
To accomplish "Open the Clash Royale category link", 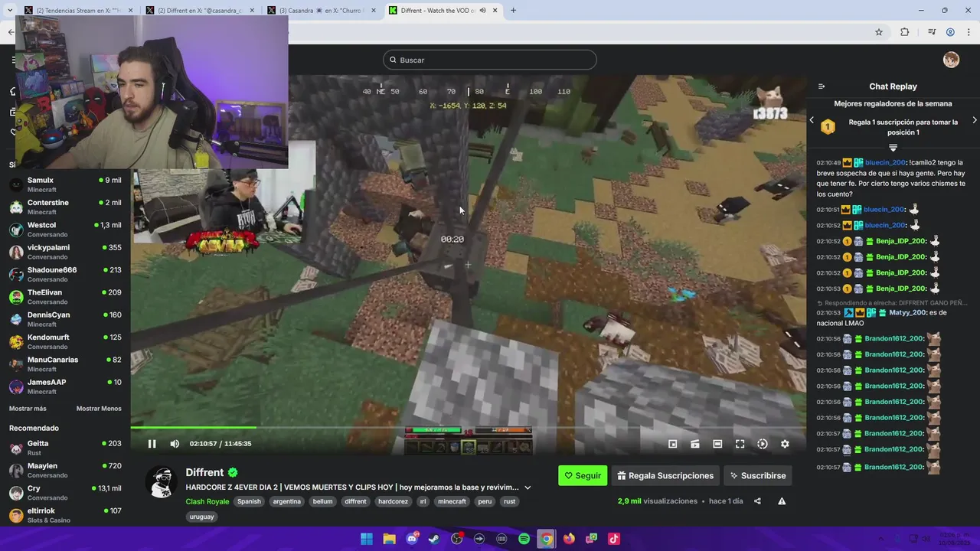I will 207,501.
